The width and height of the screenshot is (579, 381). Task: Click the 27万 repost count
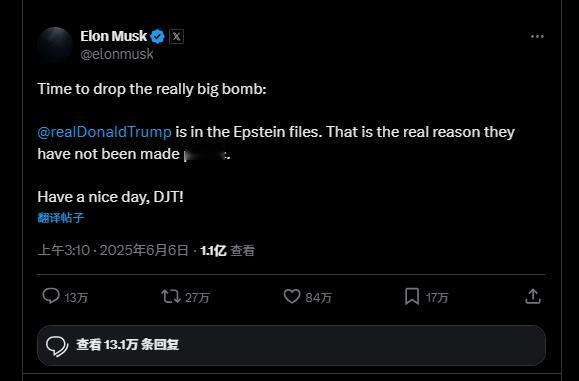click(x=197, y=298)
